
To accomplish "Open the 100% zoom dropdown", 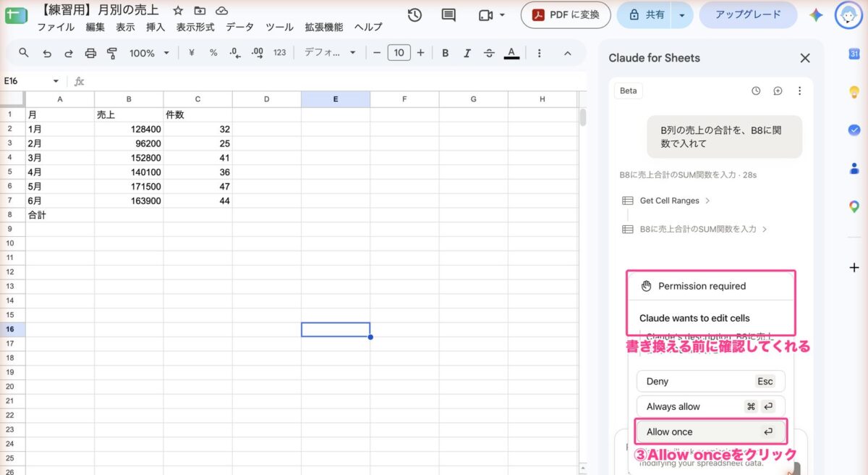I will (x=149, y=53).
